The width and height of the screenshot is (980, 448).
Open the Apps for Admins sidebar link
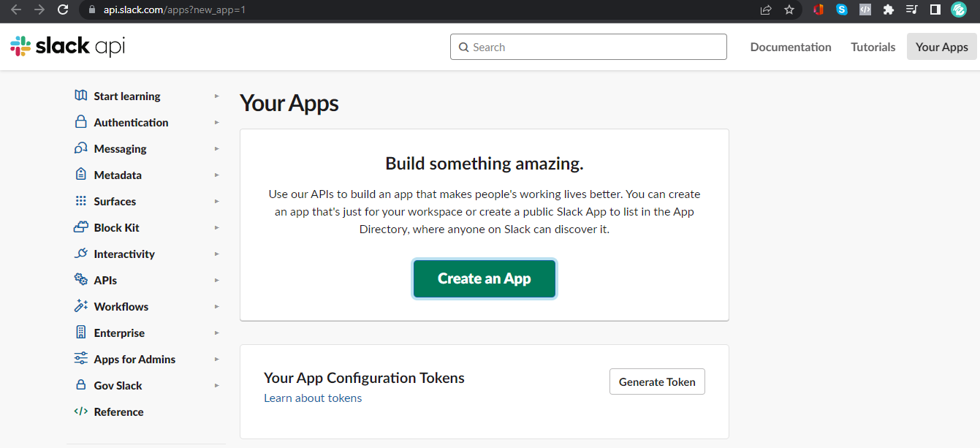pyautogui.click(x=135, y=359)
